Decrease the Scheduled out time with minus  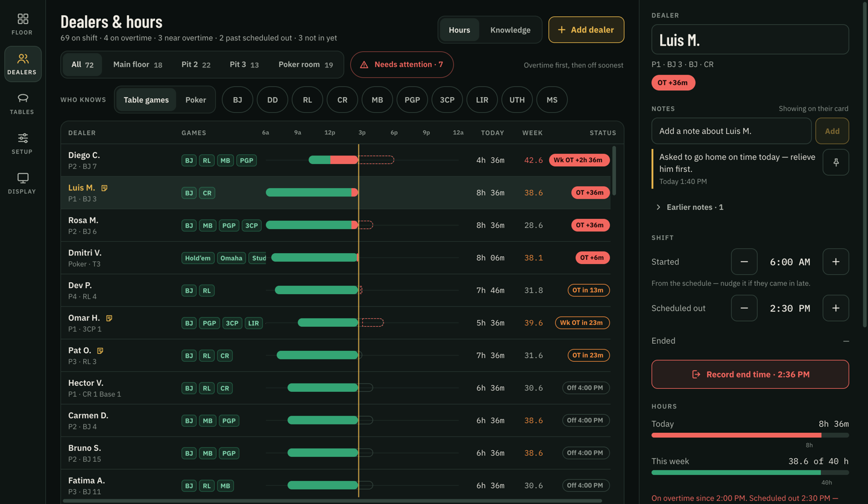pyautogui.click(x=744, y=308)
